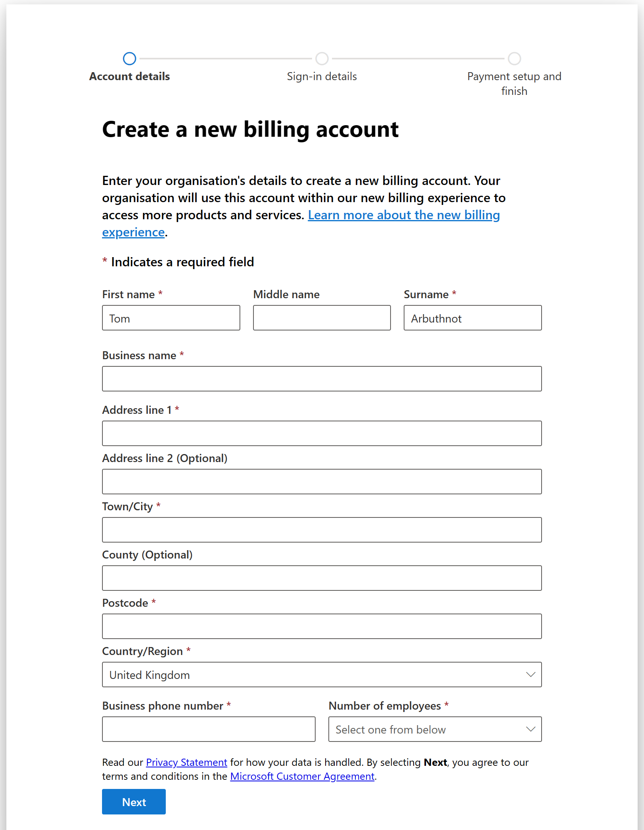Click the Account details step circle

point(130,59)
